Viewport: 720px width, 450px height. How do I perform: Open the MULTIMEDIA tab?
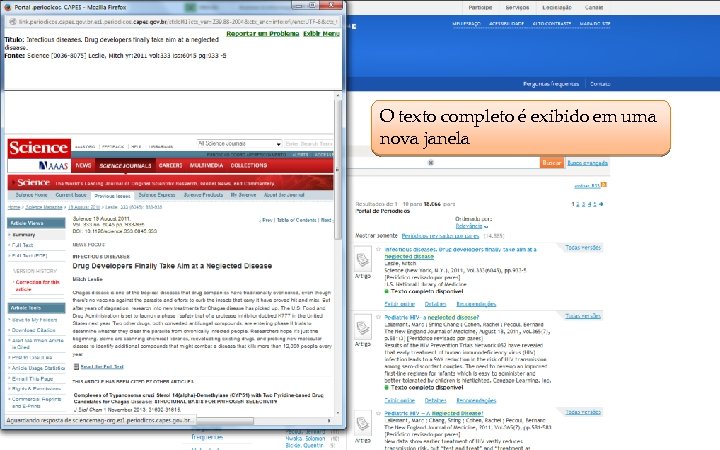pyautogui.click(x=206, y=165)
